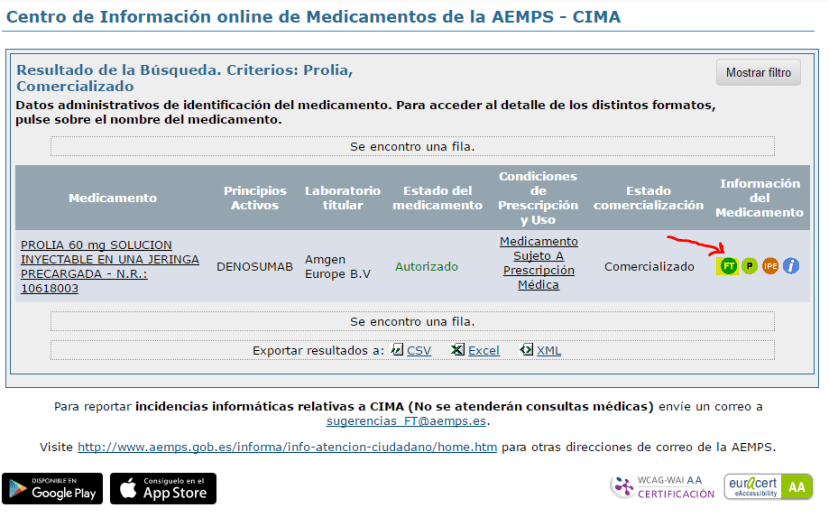
Task: Open the P prospecto icon
Action: [749, 266]
